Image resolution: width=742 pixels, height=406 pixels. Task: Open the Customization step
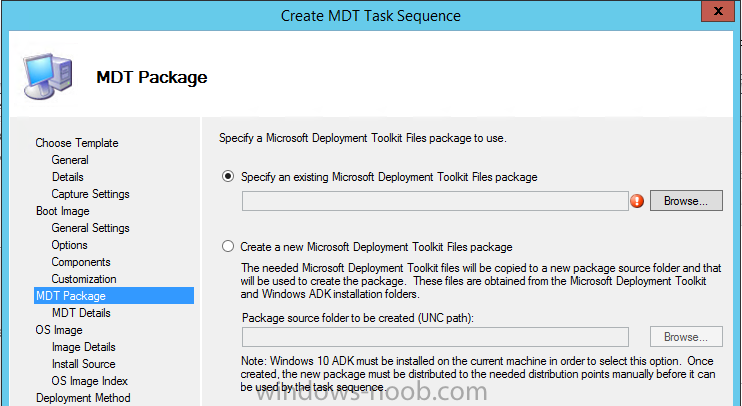(84, 279)
